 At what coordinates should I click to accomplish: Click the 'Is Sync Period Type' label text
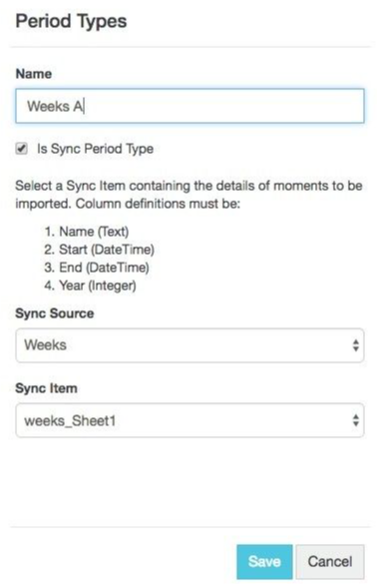(x=95, y=149)
